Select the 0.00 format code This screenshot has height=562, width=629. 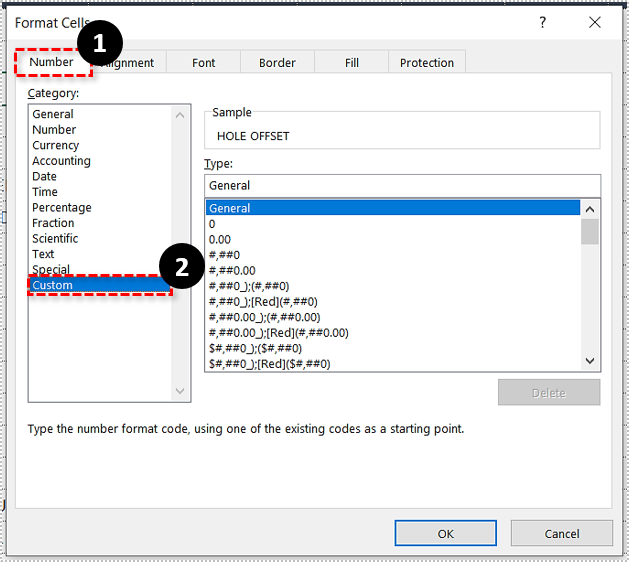(x=219, y=239)
